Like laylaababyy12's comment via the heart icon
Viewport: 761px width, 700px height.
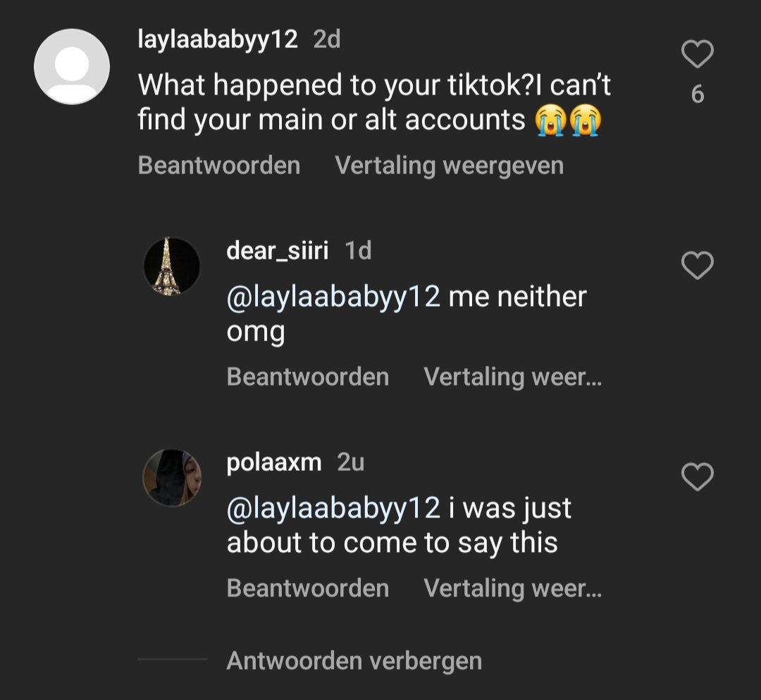tap(697, 53)
